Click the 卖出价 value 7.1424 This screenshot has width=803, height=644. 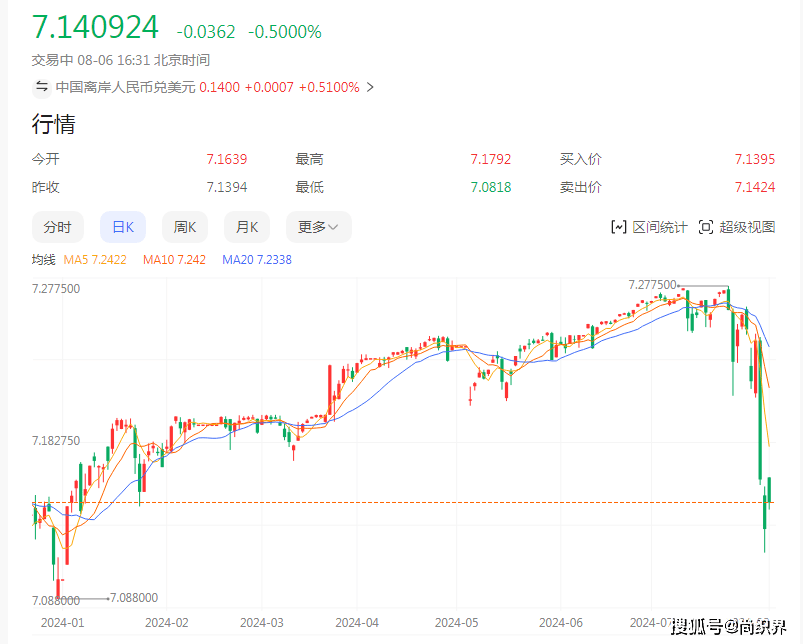755,187
